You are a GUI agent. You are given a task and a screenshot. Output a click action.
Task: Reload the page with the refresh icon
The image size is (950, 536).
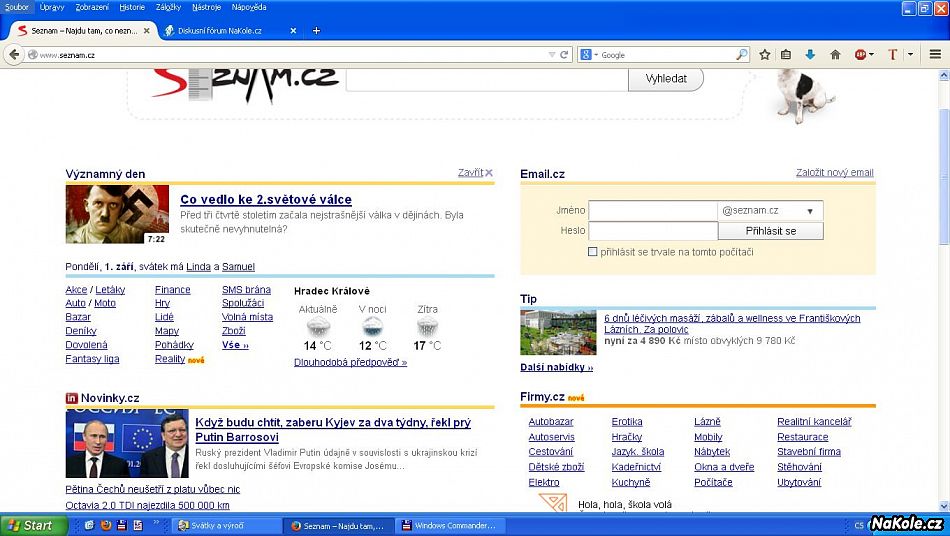click(x=564, y=55)
